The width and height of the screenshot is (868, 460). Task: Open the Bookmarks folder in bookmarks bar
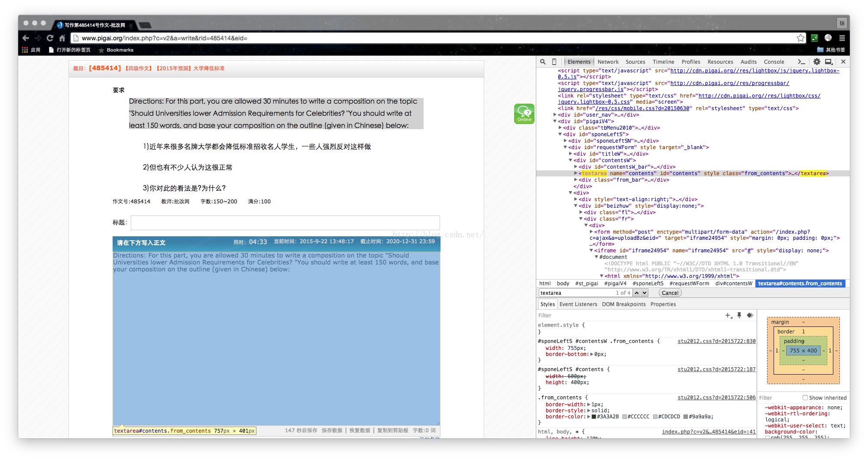click(x=116, y=50)
